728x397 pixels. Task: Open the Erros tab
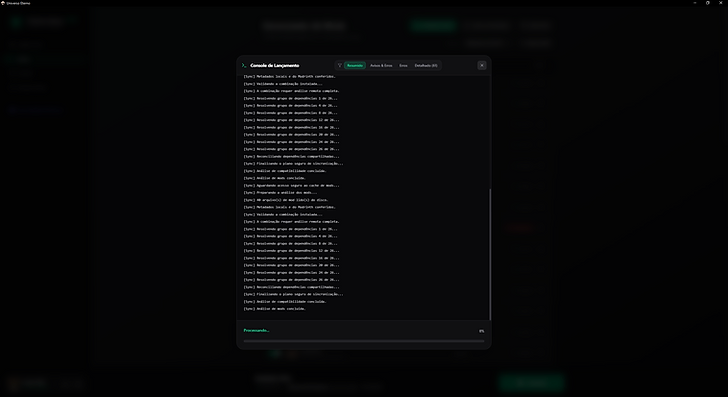point(403,65)
